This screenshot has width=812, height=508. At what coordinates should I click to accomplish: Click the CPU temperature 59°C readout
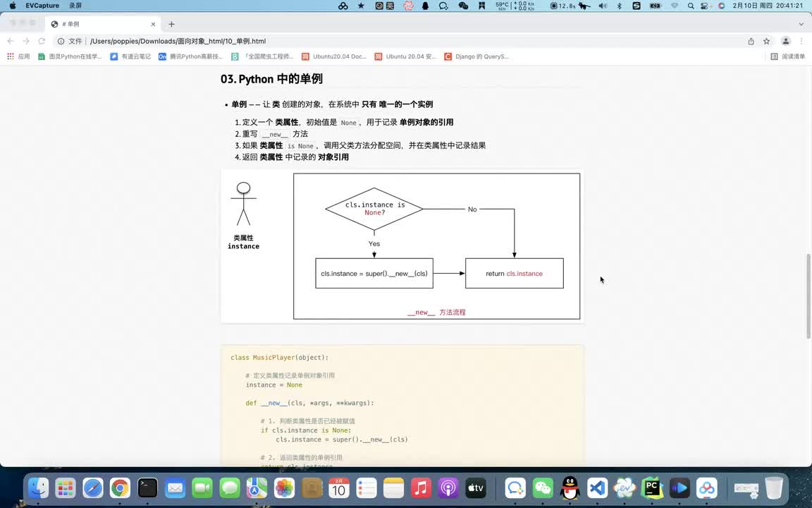(x=502, y=6)
